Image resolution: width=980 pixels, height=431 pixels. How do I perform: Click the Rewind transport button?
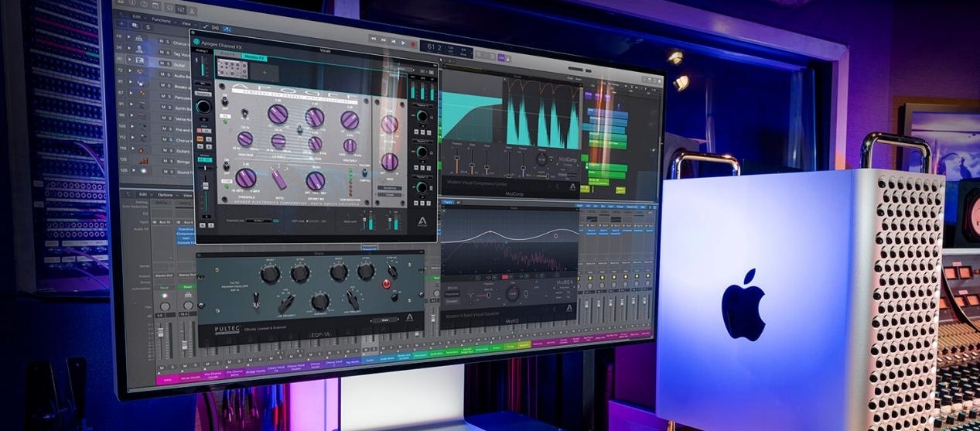[x=374, y=39]
